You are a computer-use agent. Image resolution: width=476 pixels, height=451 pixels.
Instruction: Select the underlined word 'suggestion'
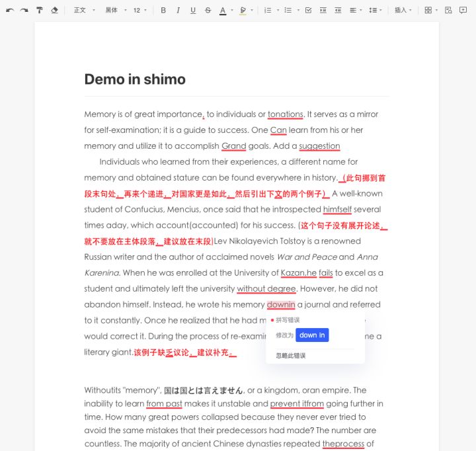click(x=319, y=145)
